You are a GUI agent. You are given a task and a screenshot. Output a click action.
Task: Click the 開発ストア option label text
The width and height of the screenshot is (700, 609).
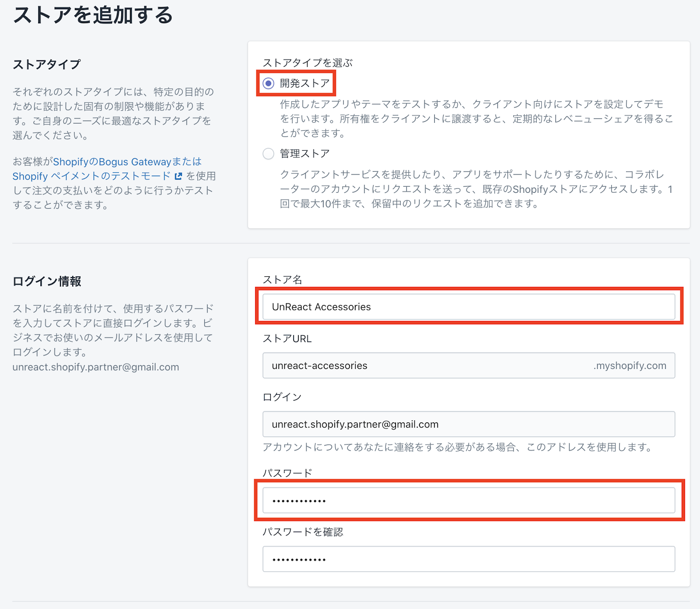point(304,83)
